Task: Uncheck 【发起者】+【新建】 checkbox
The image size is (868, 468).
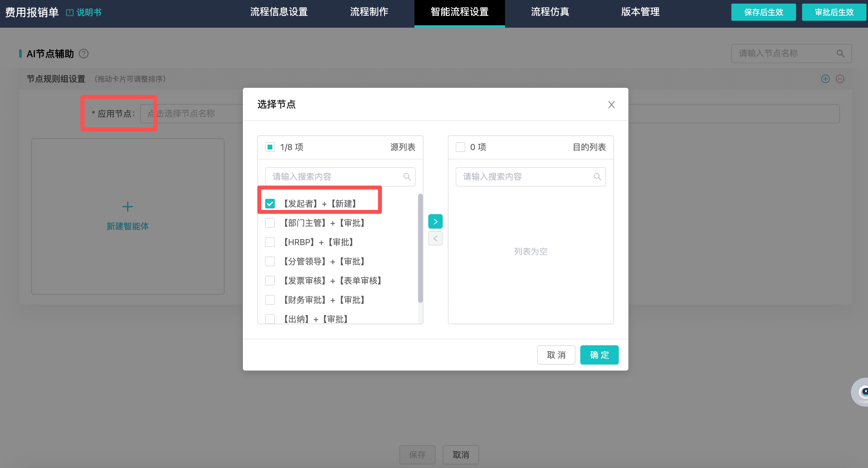Action: 270,203
